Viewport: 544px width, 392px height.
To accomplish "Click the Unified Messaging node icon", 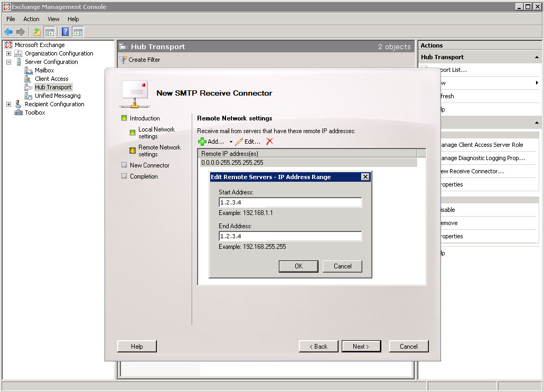I will point(29,96).
